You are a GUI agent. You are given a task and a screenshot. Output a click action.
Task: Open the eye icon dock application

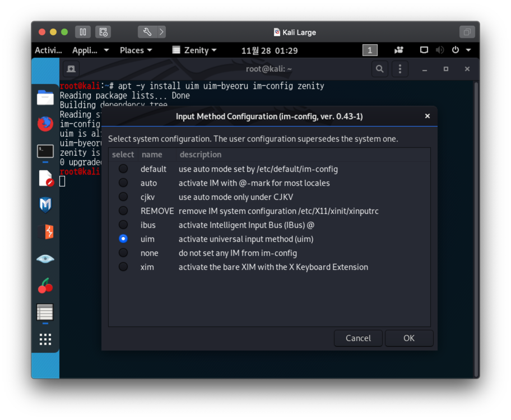tap(45, 259)
